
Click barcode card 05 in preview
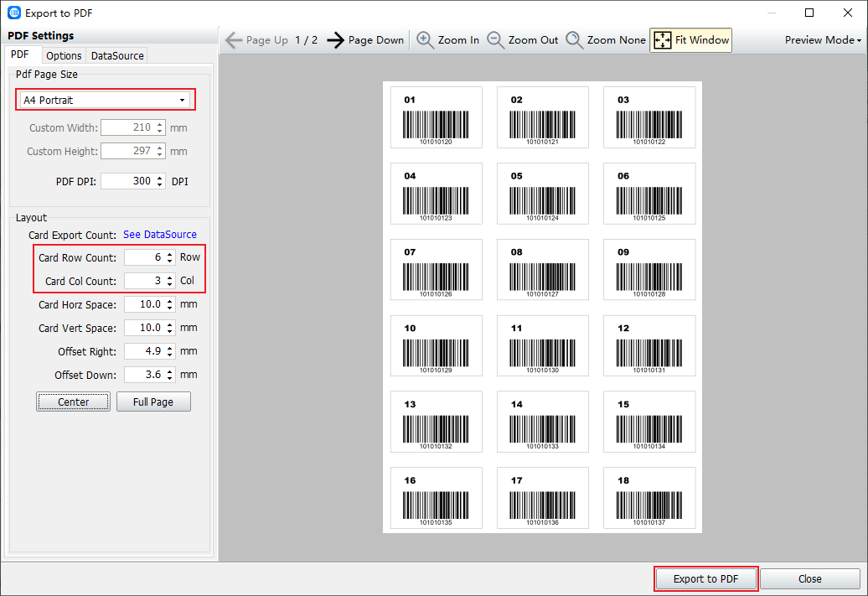543,194
